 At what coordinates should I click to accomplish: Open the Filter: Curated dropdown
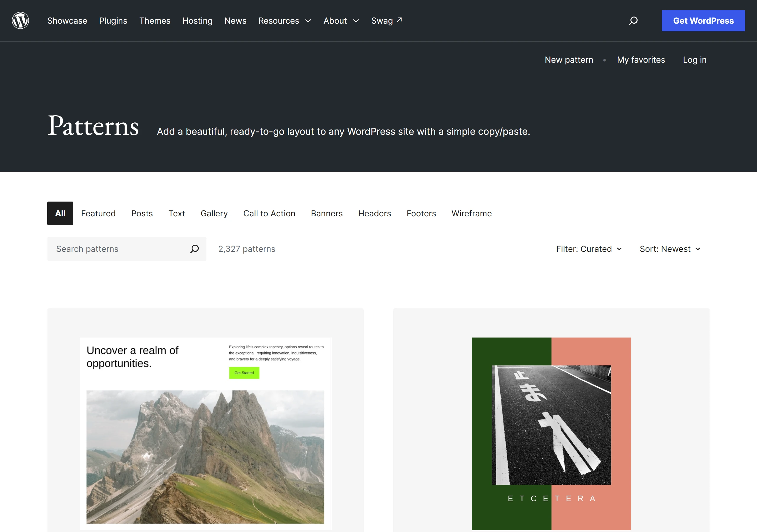(589, 249)
